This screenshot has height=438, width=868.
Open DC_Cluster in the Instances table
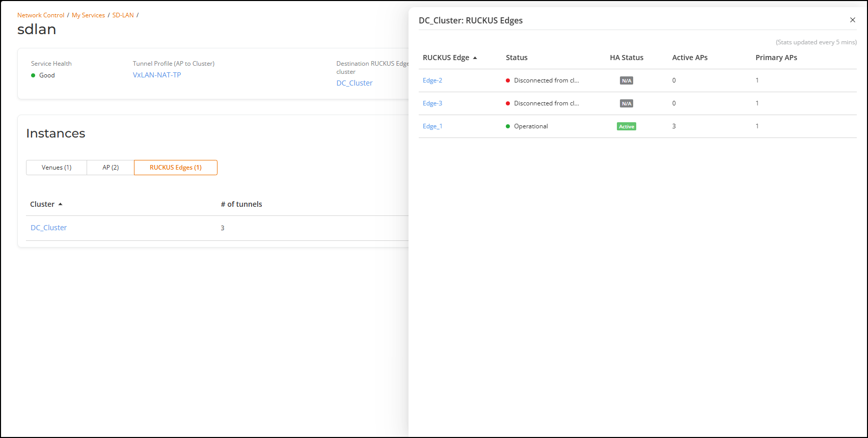tap(49, 228)
